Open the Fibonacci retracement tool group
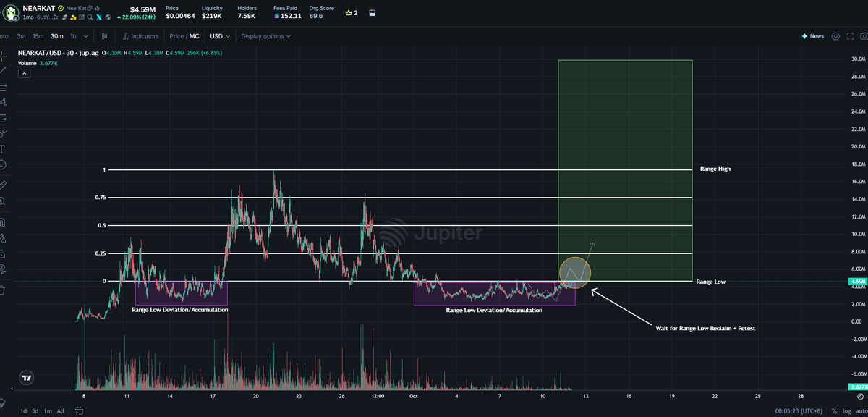 point(3,86)
